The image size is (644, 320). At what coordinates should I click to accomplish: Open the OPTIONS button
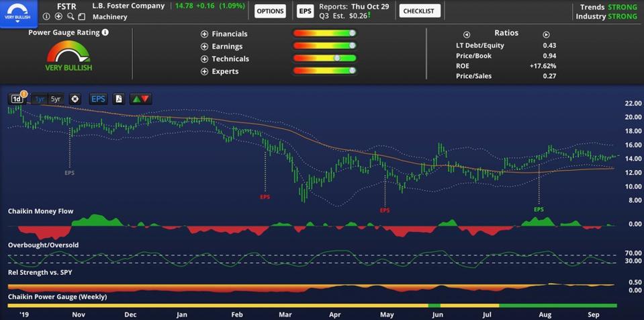click(x=270, y=11)
